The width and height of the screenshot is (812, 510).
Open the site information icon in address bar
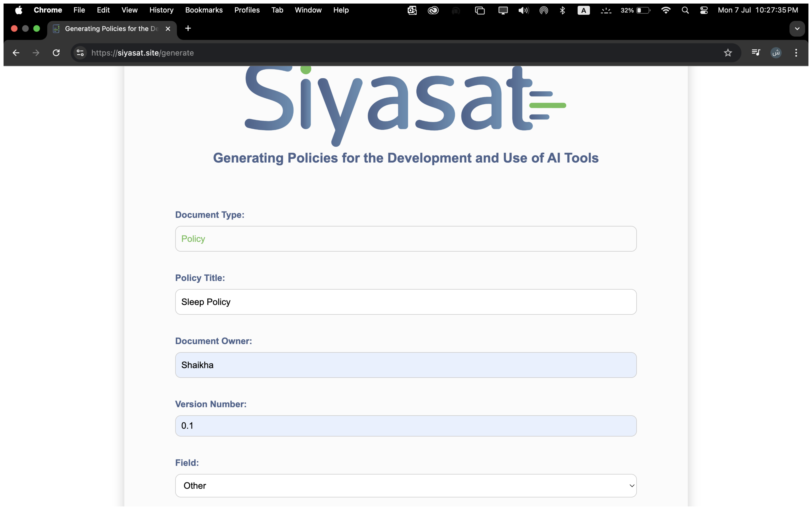pos(80,53)
